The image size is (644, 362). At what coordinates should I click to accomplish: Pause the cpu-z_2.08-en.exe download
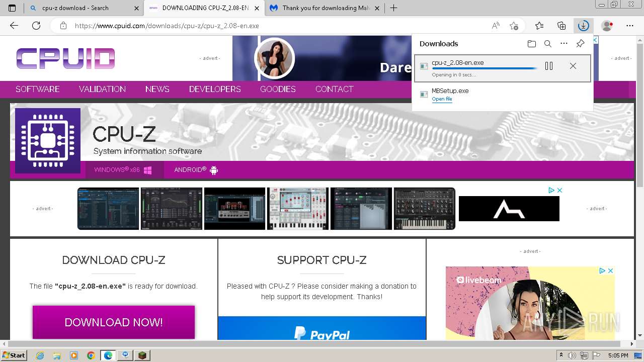[549, 66]
